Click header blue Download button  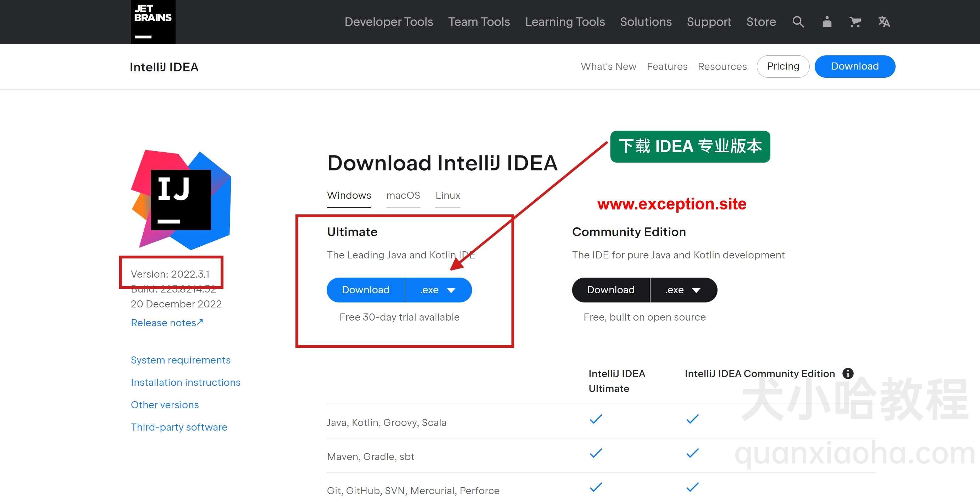(x=855, y=66)
